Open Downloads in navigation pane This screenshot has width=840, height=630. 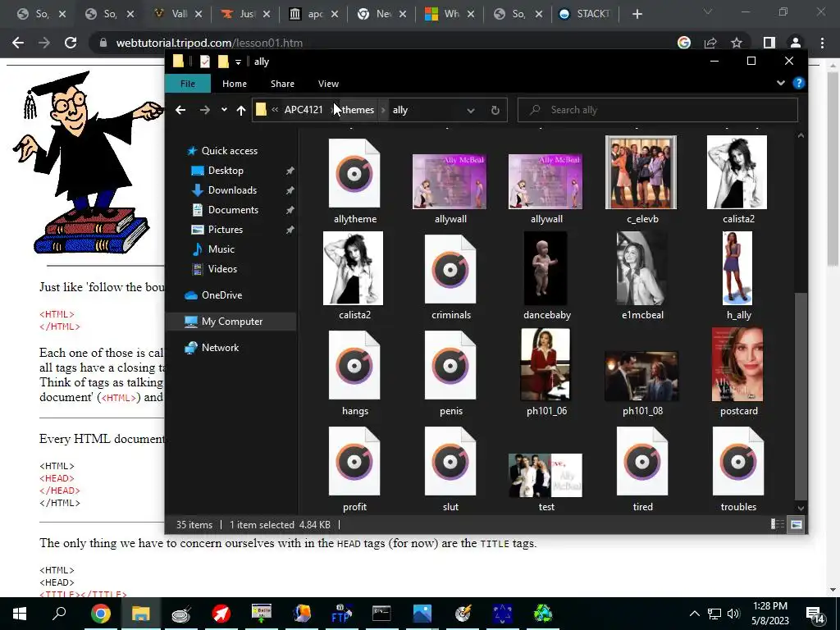232,190
